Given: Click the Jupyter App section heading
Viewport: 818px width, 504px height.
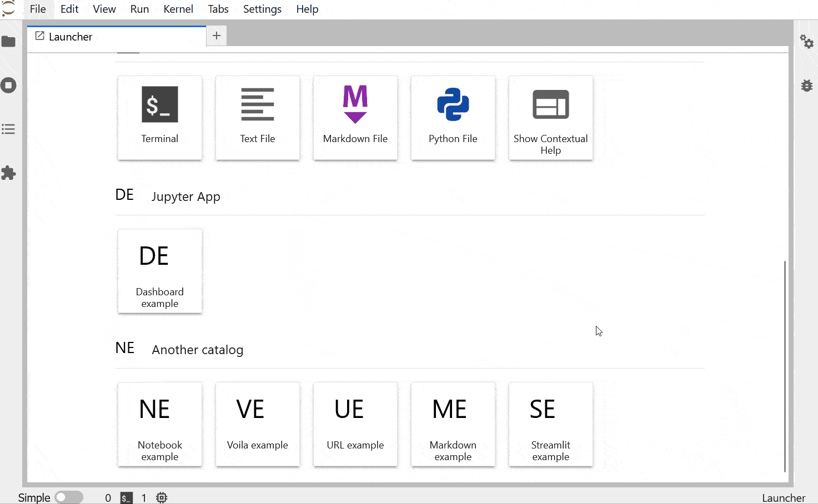Looking at the screenshot, I should [x=186, y=196].
